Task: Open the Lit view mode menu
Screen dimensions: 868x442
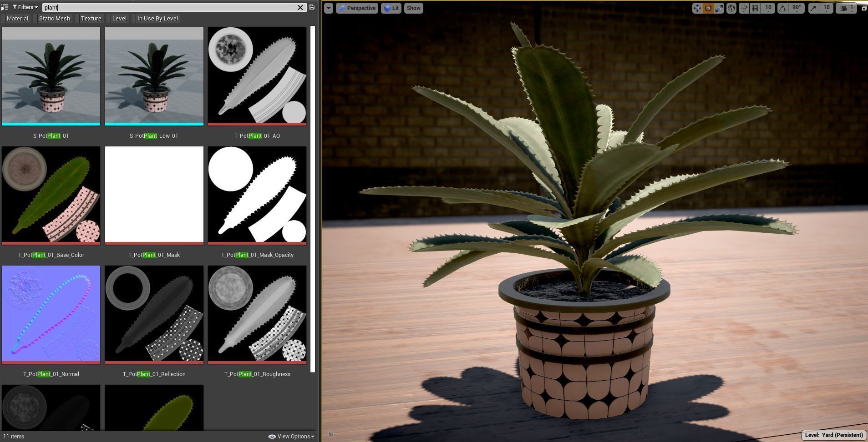Action: [x=391, y=8]
